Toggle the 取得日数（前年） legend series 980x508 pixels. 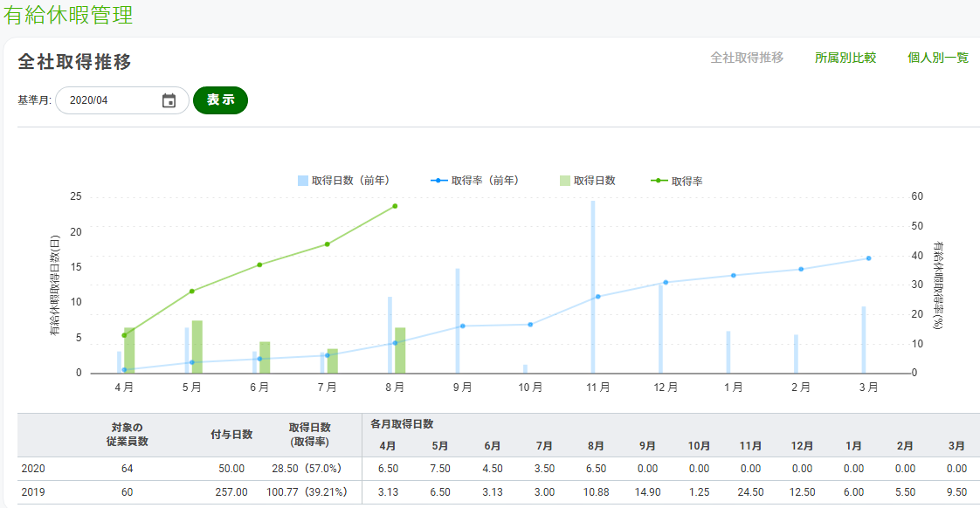coord(344,181)
